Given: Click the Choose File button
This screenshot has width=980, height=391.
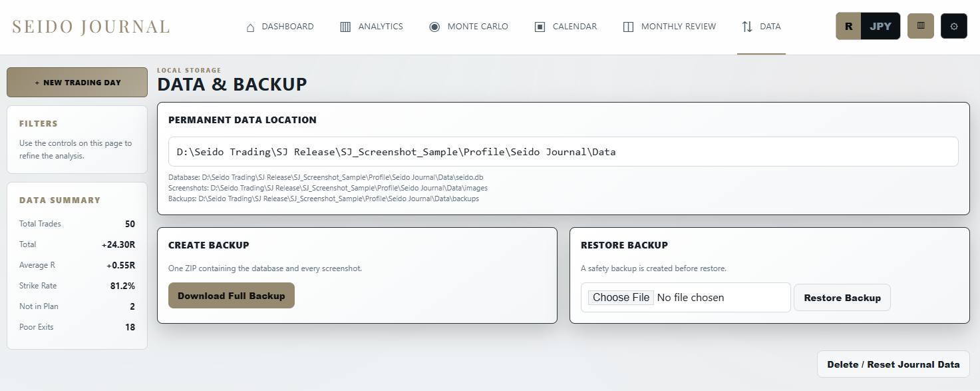Looking at the screenshot, I should tap(621, 298).
